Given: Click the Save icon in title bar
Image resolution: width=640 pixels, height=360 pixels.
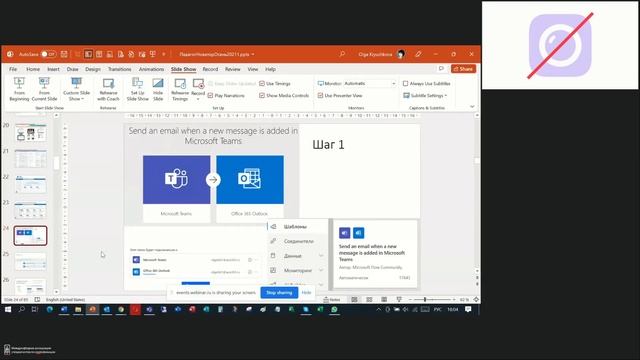Looking at the screenshot, I should (x=64, y=54).
